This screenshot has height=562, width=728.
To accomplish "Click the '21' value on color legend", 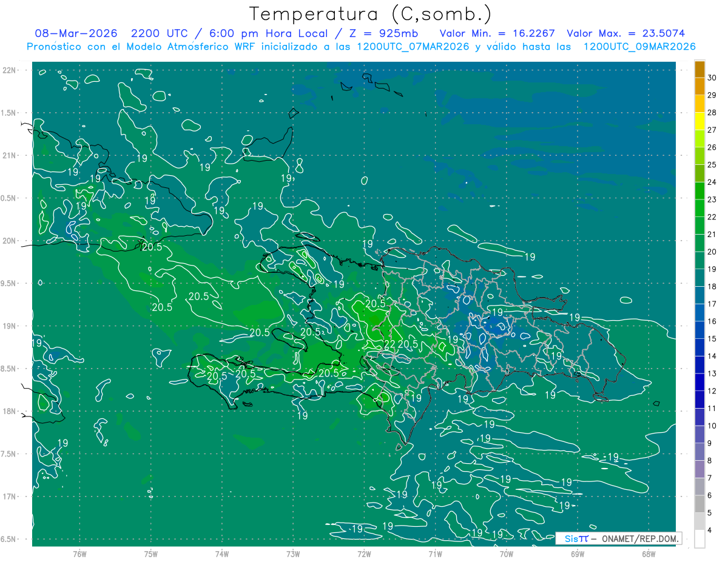I will click(712, 234).
